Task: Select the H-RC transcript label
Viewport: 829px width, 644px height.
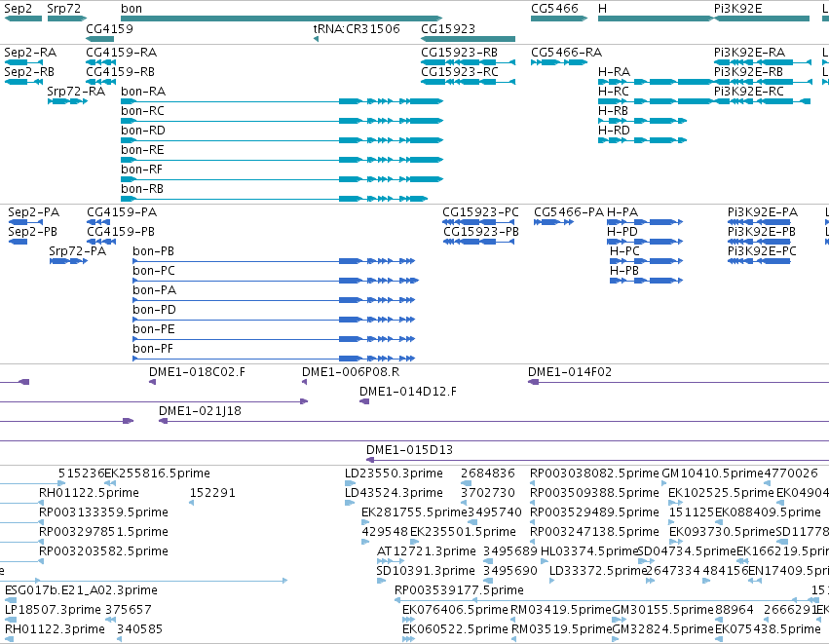Action: 614,92
